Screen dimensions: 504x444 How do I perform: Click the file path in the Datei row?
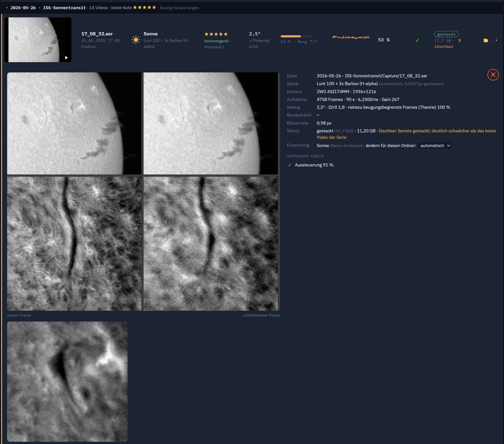pyautogui.click(x=372, y=76)
